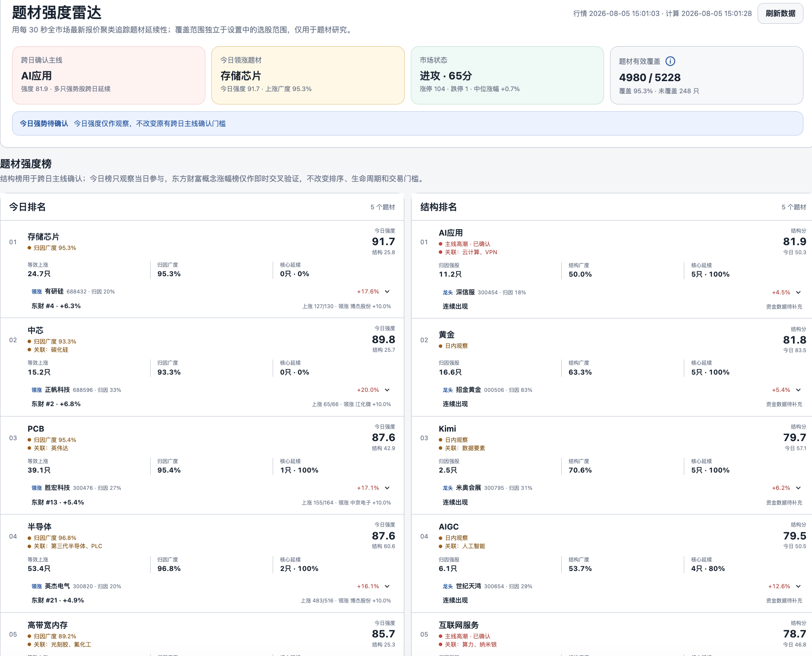The height and width of the screenshot is (656, 812).
Task: Open the 市场状态 进攻 summary card
Action: pos(507,75)
